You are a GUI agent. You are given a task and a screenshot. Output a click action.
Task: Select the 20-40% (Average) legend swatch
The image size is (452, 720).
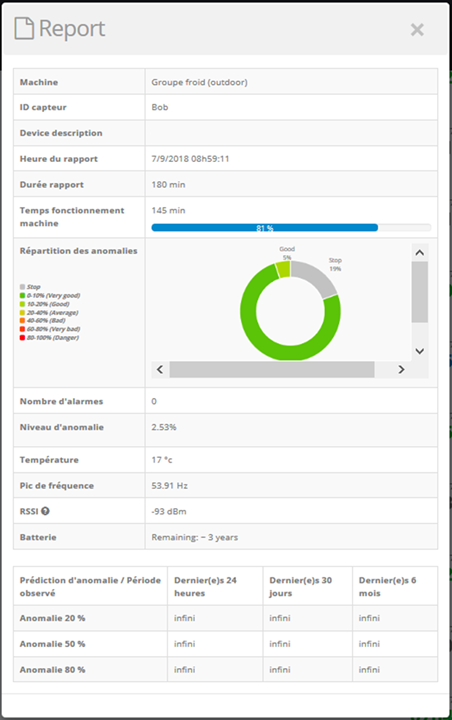pyautogui.click(x=22, y=312)
